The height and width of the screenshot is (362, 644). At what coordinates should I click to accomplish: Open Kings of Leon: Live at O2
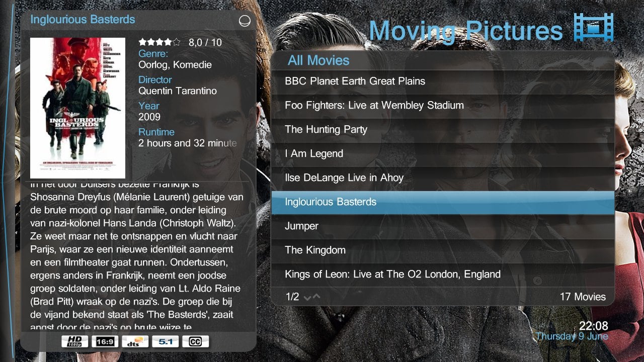[x=443, y=275]
